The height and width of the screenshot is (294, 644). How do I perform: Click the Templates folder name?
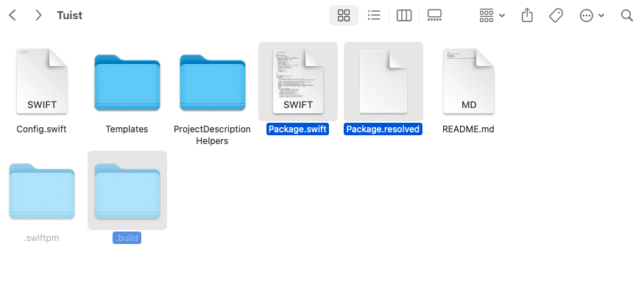click(127, 129)
